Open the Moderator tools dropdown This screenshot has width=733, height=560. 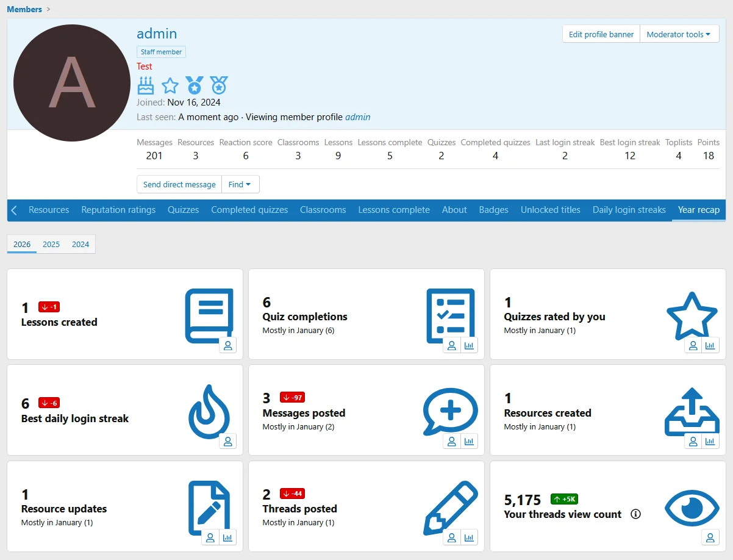[679, 34]
